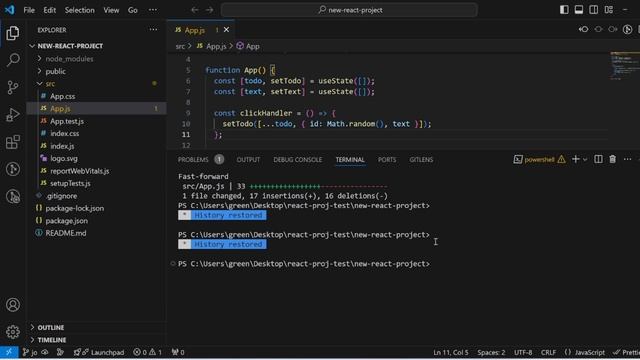Create a new terminal with plus icon
The image size is (640, 360).
coord(576,159)
